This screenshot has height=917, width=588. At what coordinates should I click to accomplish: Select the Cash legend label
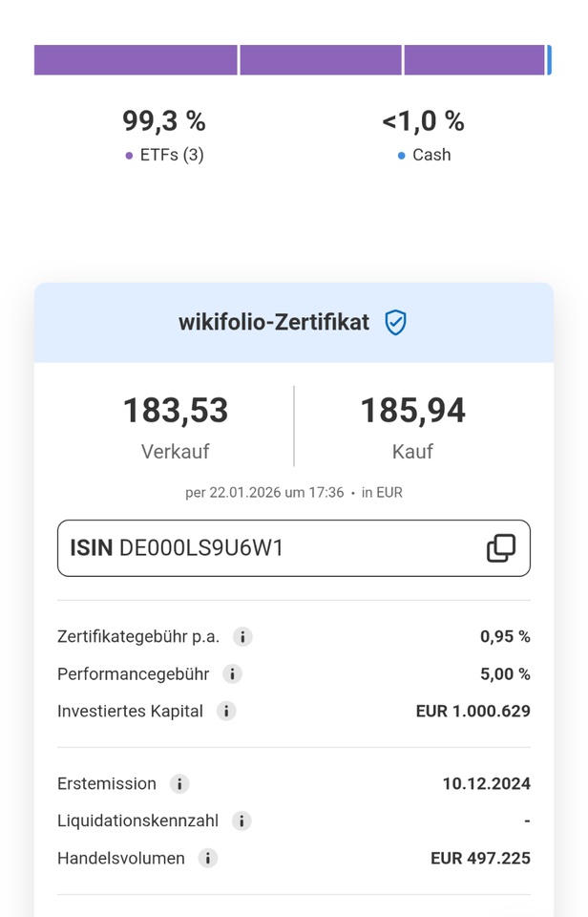[424, 155]
